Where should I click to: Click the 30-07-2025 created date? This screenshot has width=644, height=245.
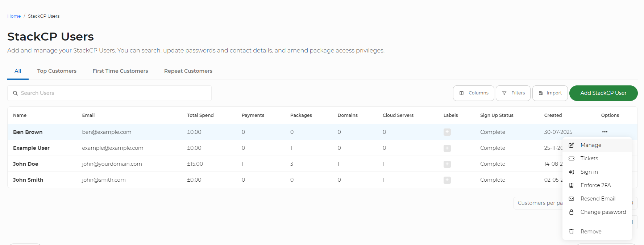[x=558, y=132]
